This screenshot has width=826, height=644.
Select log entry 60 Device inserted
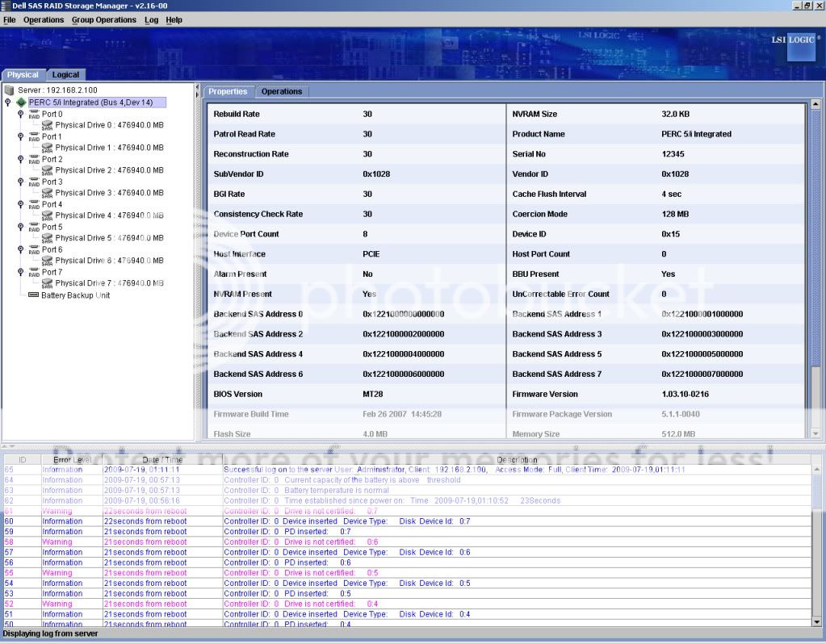click(346, 521)
